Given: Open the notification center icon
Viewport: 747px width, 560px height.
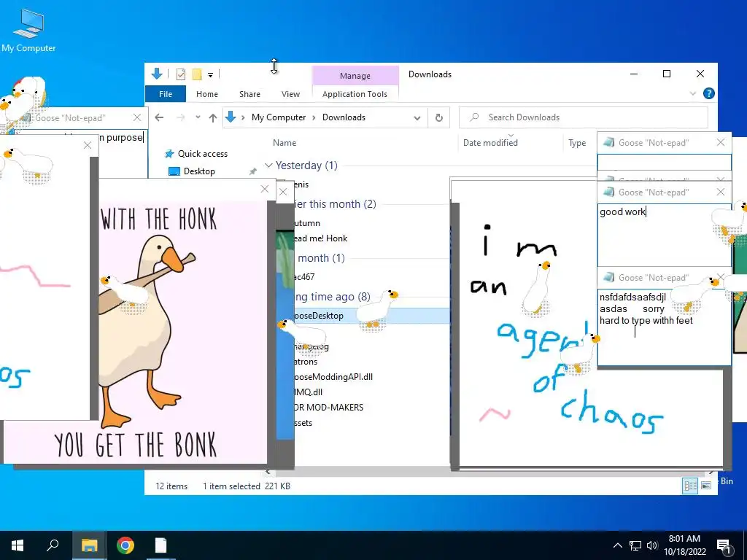Looking at the screenshot, I should pos(724,547).
